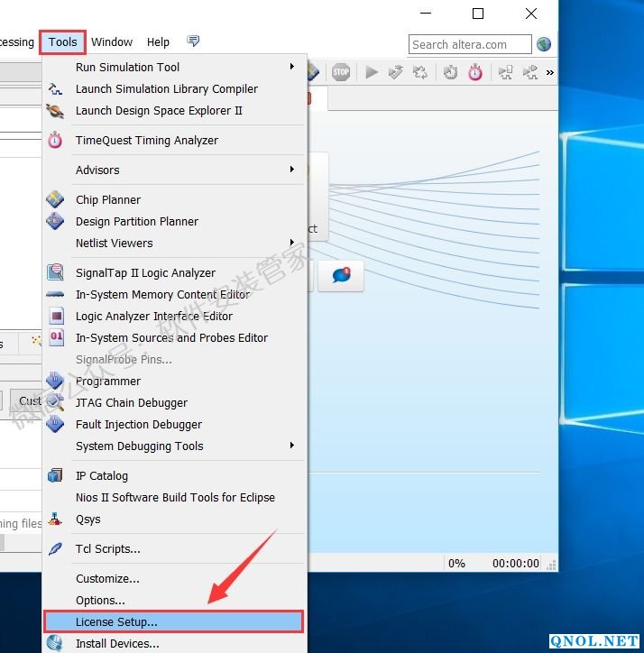Show more toolbar buttons via chevron

[x=550, y=73]
